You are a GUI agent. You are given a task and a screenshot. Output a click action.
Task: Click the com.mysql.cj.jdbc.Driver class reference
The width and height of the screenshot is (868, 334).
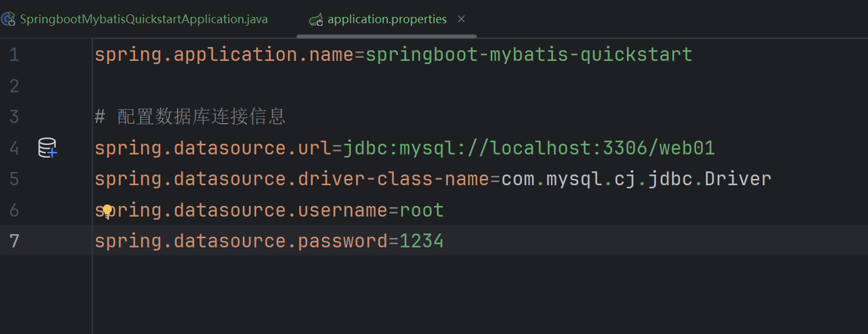click(x=636, y=179)
